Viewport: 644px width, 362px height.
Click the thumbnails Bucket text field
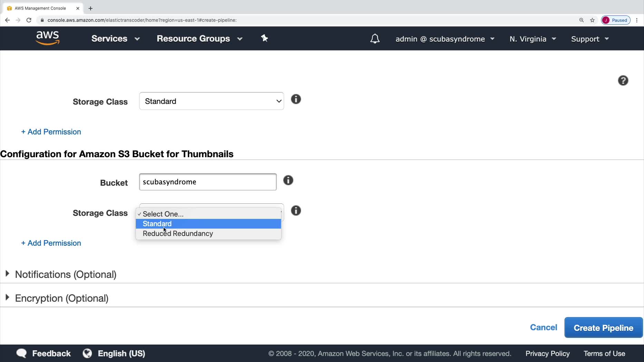coord(207,182)
